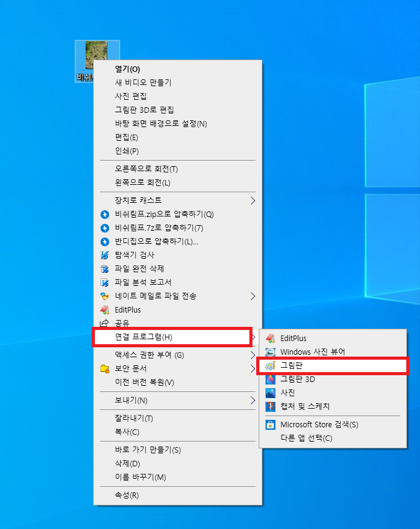The width and height of the screenshot is (420, 529).
Task: Choose Microsoft Store 검색(S) in submenu
Action: 333,424
